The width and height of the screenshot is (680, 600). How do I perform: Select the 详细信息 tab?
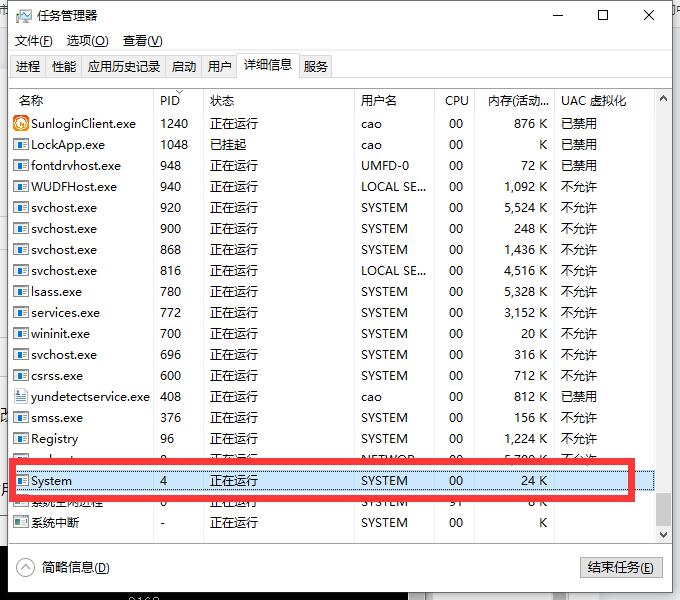(268, 65)
